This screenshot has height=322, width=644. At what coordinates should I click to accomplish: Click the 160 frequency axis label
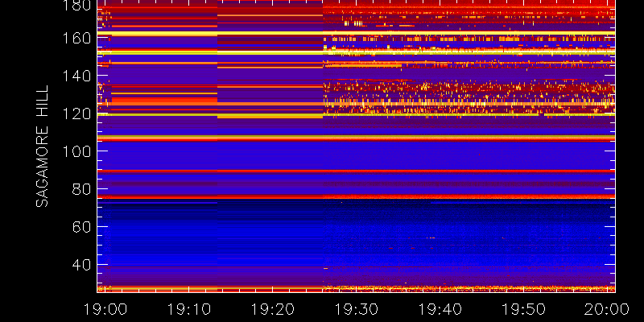76,38
